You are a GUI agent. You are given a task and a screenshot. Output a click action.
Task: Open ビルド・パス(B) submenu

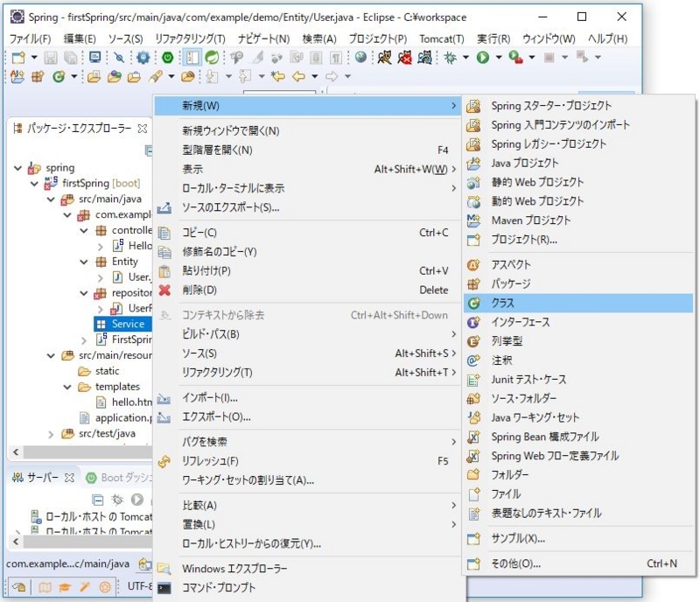click(x=307, y=334)
